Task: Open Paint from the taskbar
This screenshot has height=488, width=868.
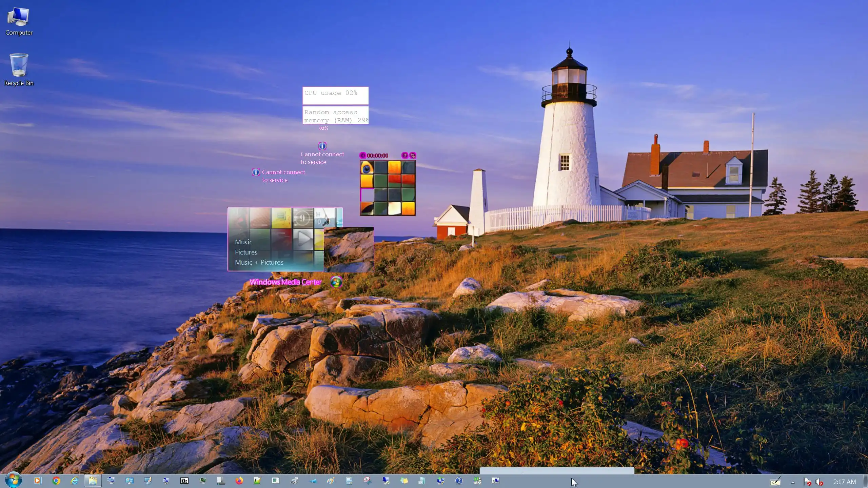Action: click(x=331, y=481)
